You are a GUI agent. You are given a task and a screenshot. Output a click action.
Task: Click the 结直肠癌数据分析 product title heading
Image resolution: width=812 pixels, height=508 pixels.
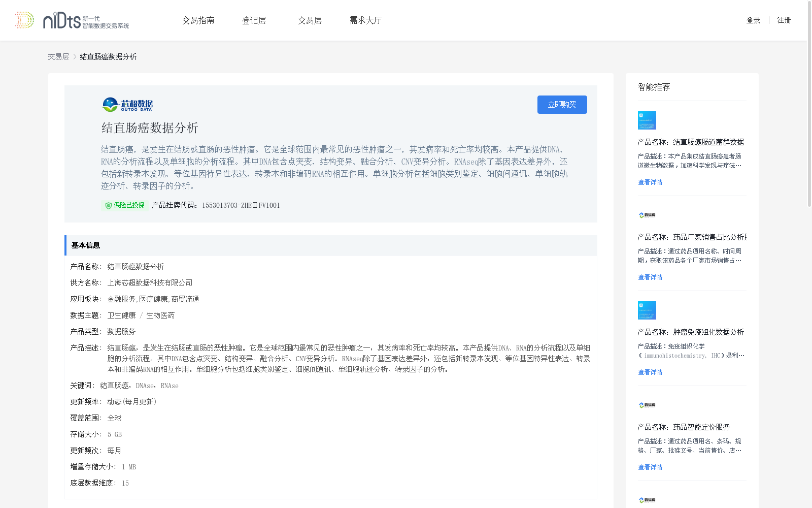[x=150, y=128]
